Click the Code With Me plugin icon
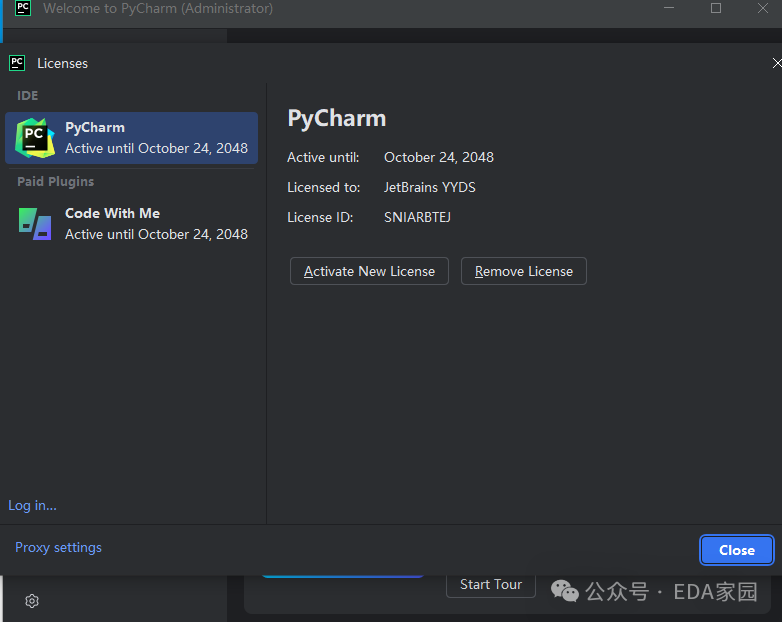The height and width of the screenshot is (622, 782). point(35,224)
